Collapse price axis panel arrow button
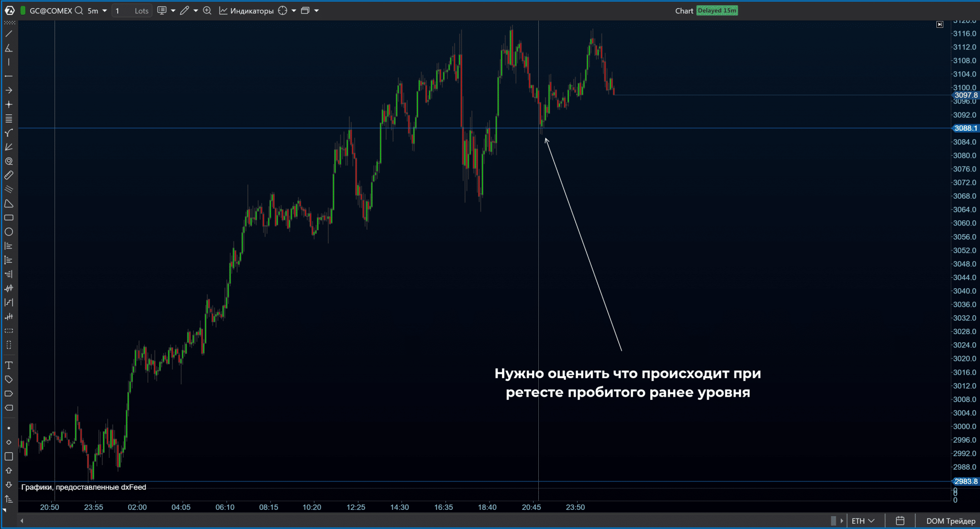The height and width of the screenshot is (529, 980). click(940, 24)
